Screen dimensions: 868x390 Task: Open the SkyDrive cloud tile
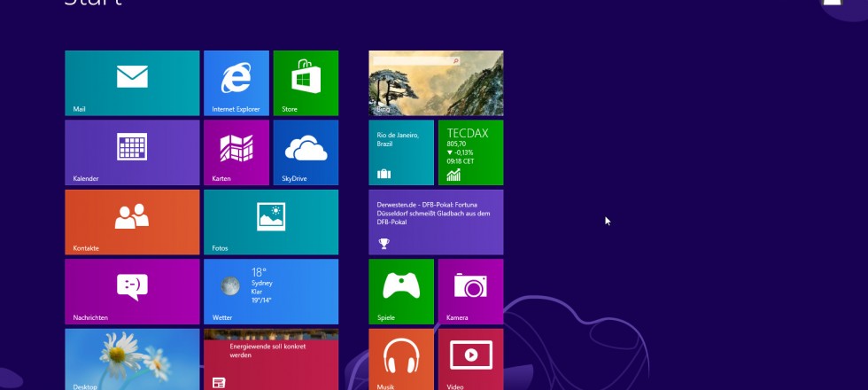point(306,152)
